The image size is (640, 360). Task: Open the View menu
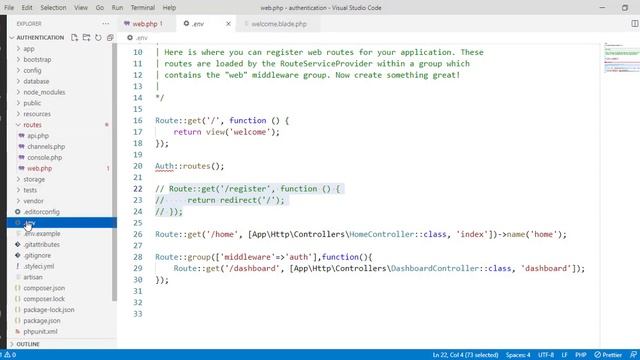tap(81, 8)
